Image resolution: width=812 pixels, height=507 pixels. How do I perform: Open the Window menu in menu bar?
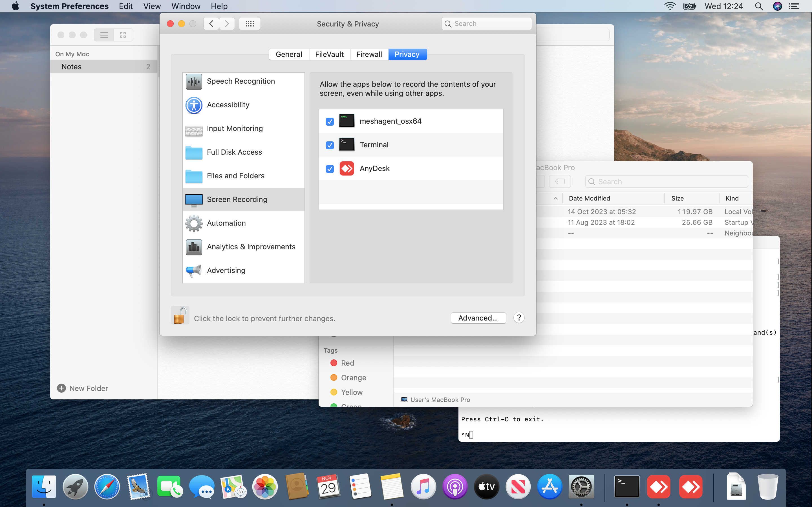coord(186,6)
